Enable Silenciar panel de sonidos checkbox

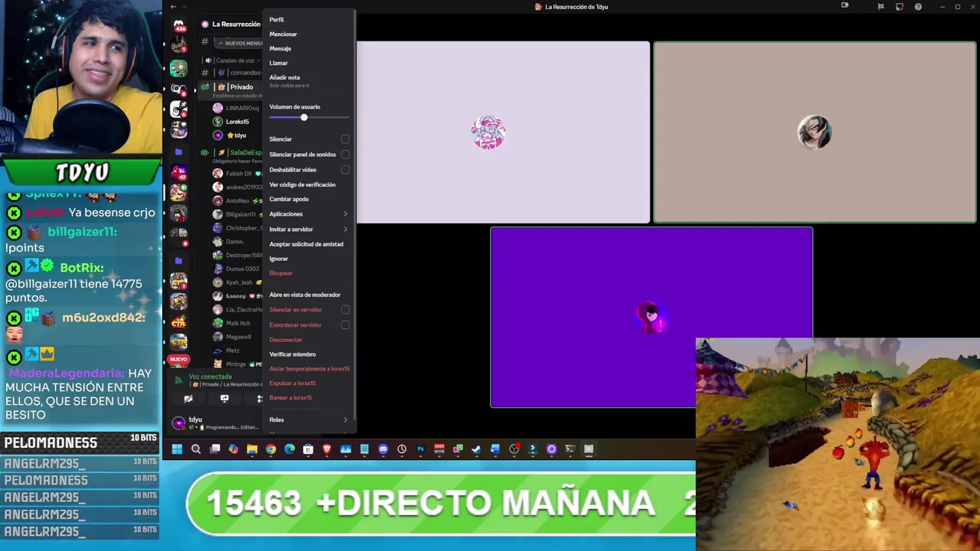(345, 155)
